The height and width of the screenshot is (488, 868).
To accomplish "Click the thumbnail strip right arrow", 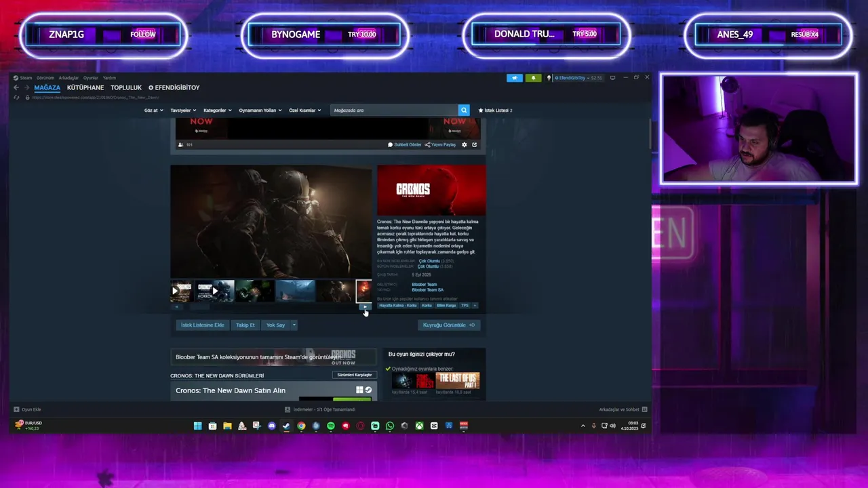I will coord(366,306).
